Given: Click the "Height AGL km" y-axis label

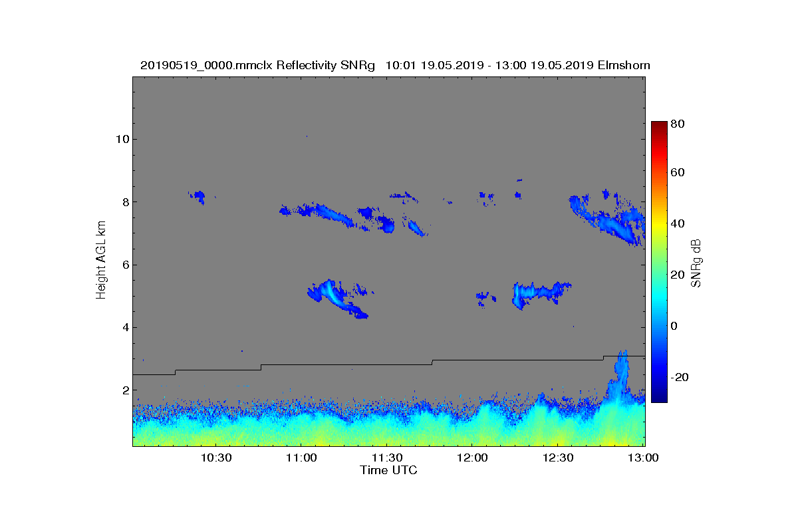Looking at the screenshot, I should coord(101,260).
